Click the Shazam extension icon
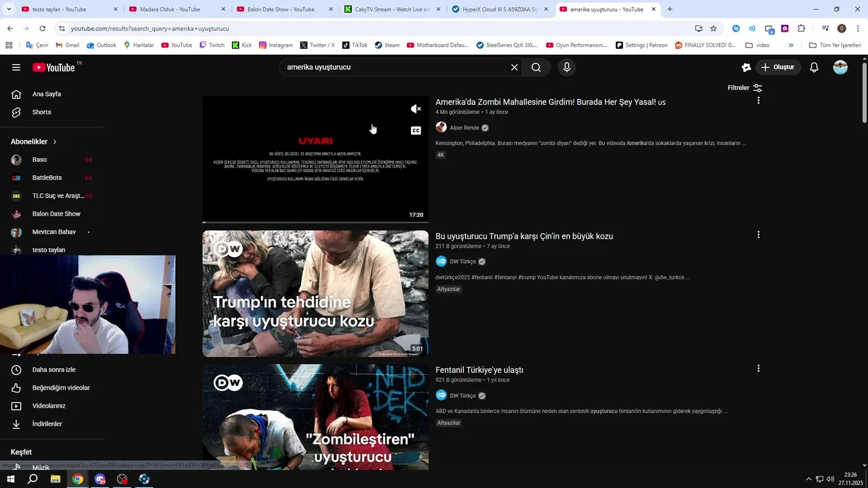The image size is (868, 488). pos(736,28)
